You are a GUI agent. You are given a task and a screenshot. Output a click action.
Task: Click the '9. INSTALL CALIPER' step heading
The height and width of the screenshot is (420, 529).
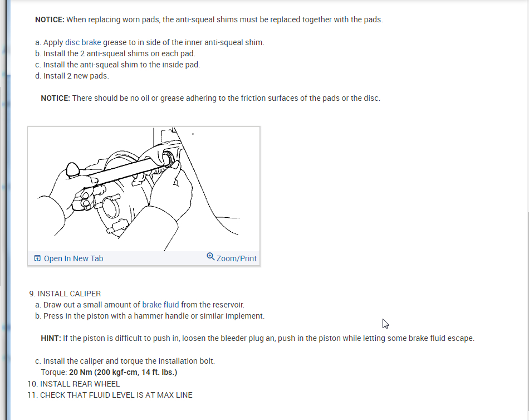65,294
